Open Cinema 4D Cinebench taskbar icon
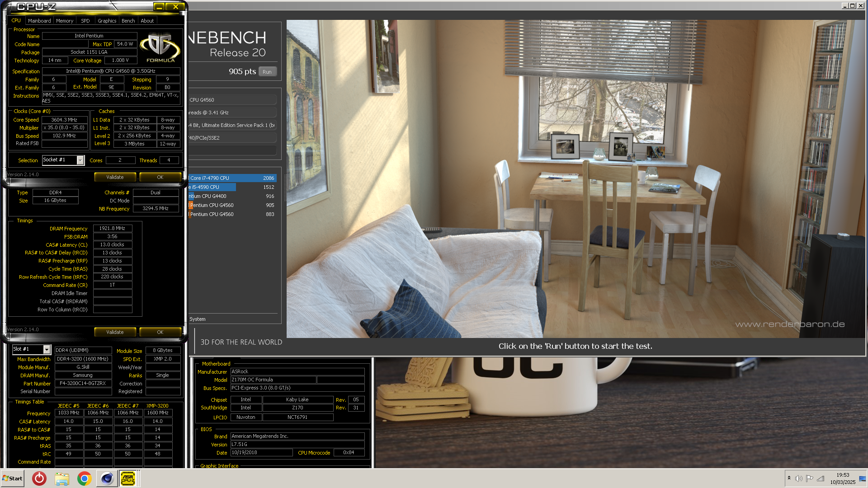This screenshot has width=868, height=488. (x=107, y=479)
